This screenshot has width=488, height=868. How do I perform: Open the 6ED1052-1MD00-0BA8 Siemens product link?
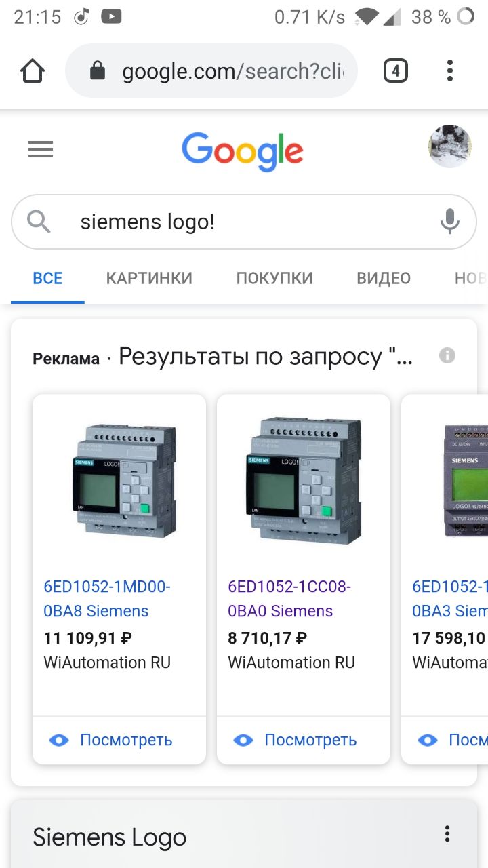[107, 599]
